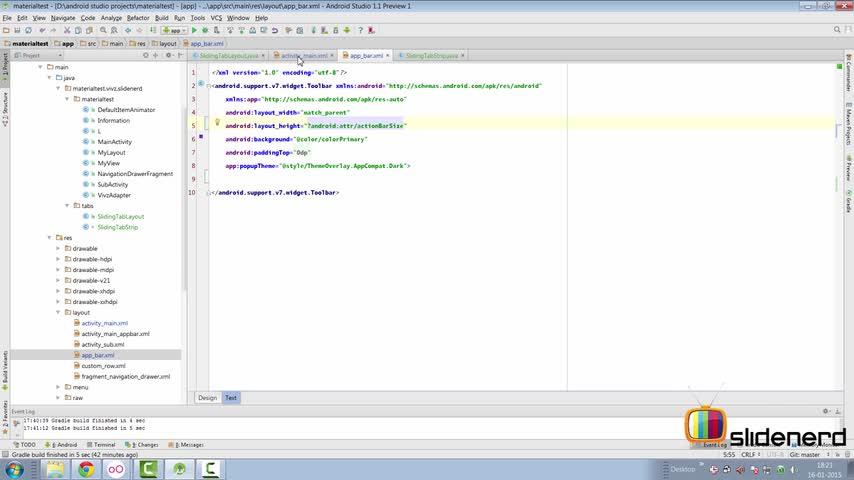Click the Open file toolbar icon
Image resolution: width=854 pixels, height=480 pixels.
click(6, 31)
